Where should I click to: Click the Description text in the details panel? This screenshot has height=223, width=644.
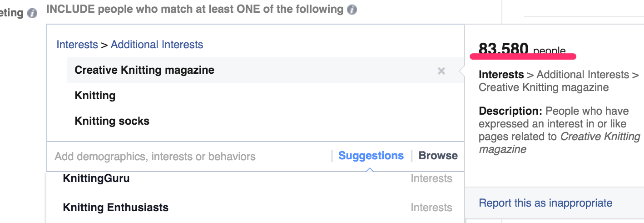click(559, 130)
